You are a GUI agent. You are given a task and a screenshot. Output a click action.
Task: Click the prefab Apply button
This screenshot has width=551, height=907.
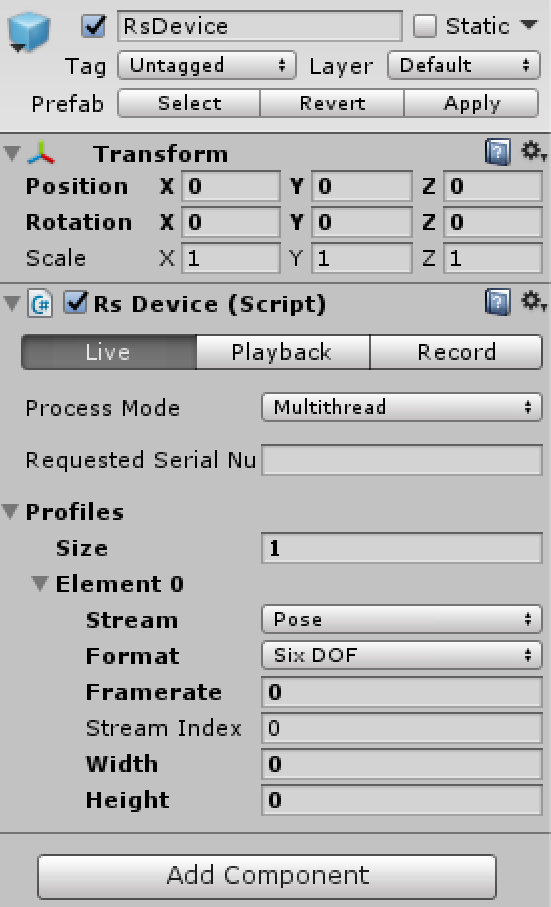(471, 104)
